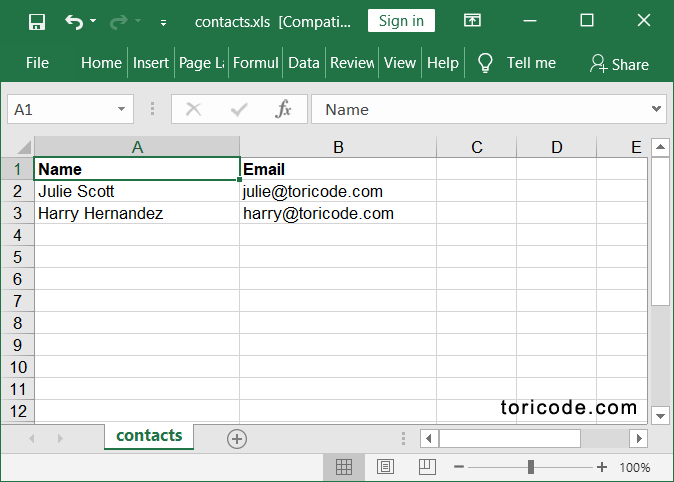Select row 12 header
Viewport: 674px width, 482px height.
coord(17,411)
